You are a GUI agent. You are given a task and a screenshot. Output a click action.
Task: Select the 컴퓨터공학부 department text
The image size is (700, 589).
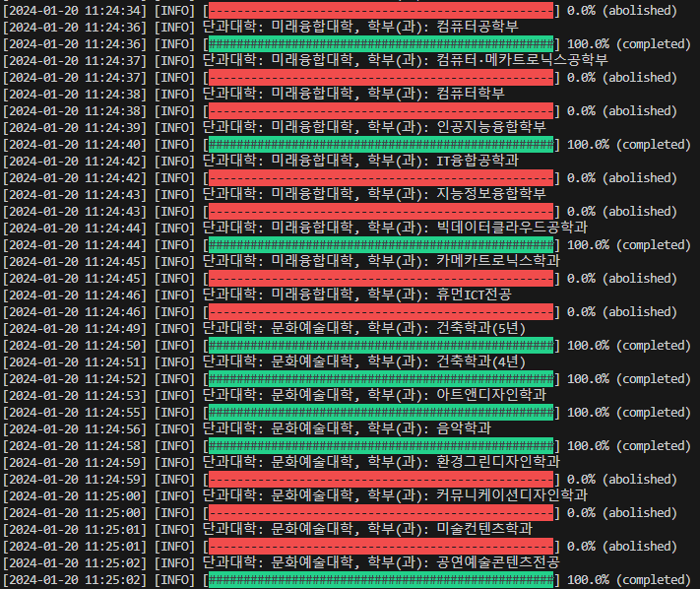(x=477, y=27)
